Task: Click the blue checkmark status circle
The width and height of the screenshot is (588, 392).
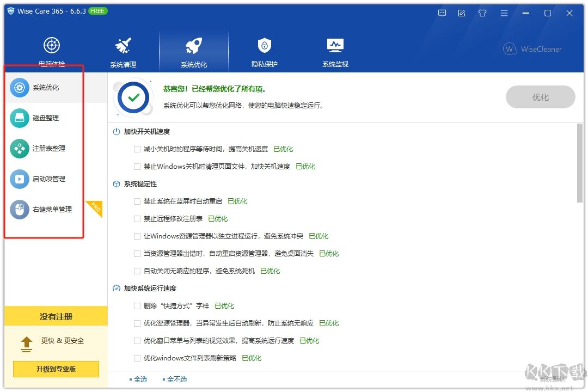Action: click(133, 98)
